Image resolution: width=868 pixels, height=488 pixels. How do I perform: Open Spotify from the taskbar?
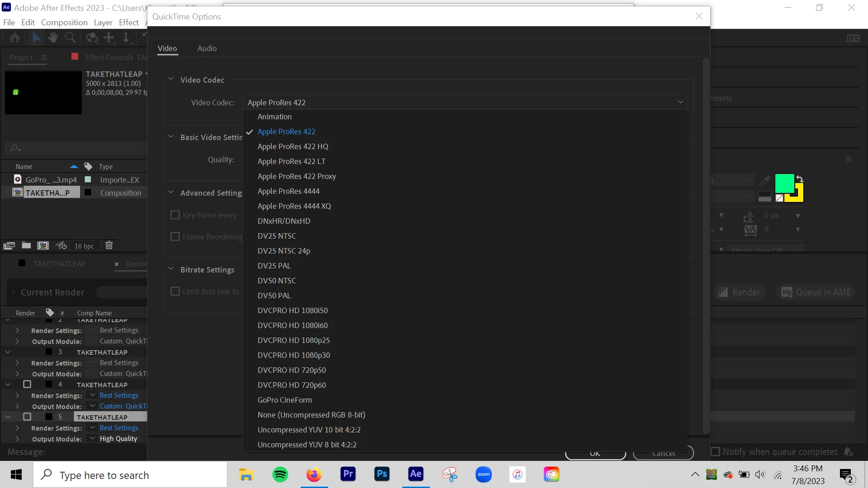[x=280, y=474]
